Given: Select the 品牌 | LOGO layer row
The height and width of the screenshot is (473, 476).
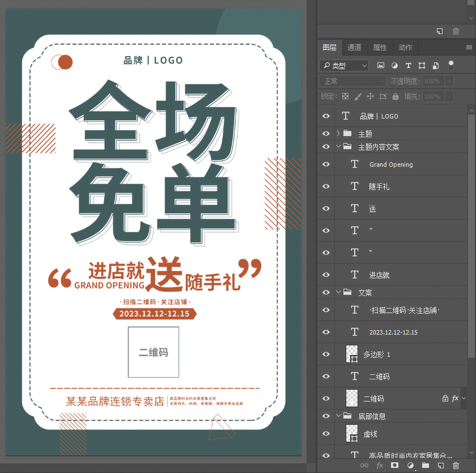Looking at the screenshot, I should pyautogui.click(x=392, y=116).
